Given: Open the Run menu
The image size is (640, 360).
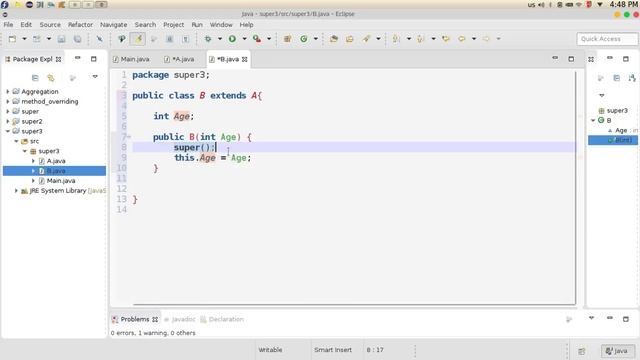Looking at the screenshot, I should pyautogui.click(x=197, y=25).
